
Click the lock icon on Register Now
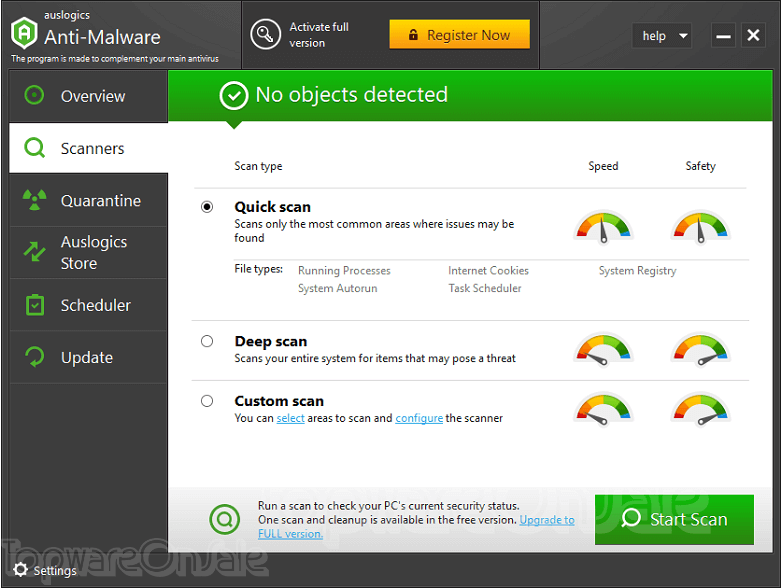(x=413, y=34)
